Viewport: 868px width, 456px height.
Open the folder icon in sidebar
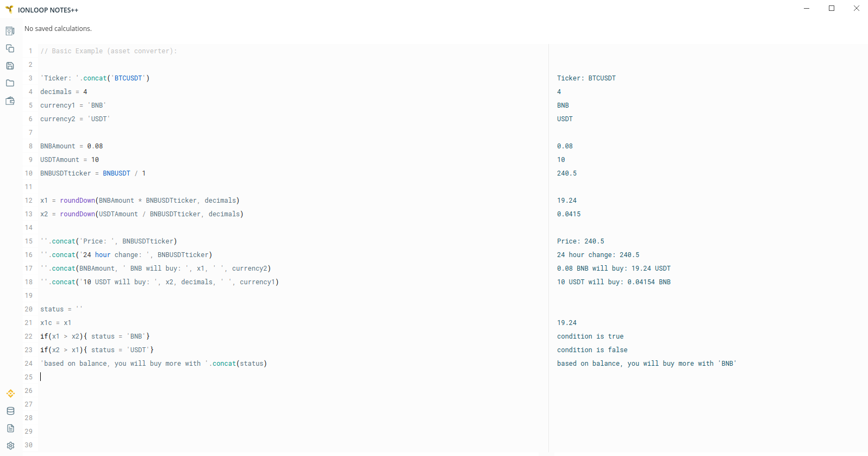point(10,83)
